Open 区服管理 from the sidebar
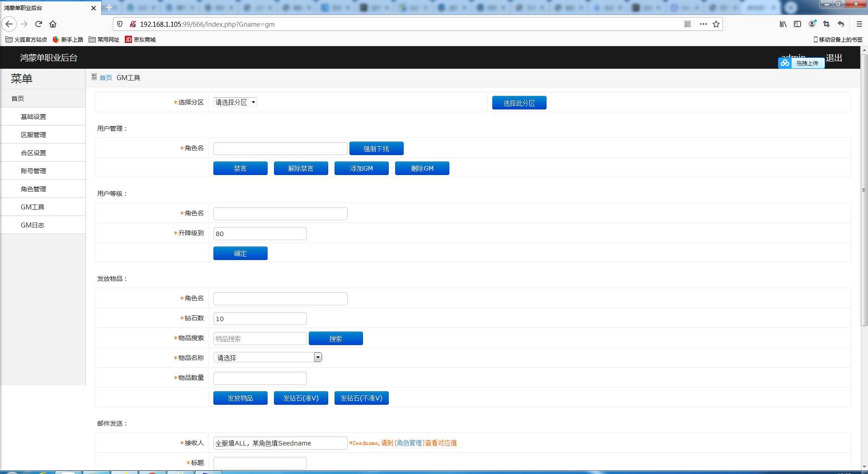Screen dimensions: 868x474 pos(33,135)
